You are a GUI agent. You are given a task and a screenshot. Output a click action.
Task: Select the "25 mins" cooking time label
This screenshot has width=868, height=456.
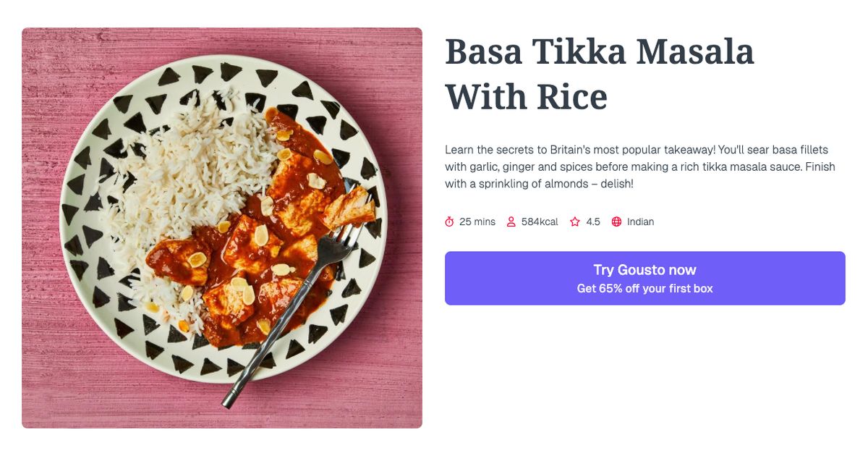[x=476, y=221]
